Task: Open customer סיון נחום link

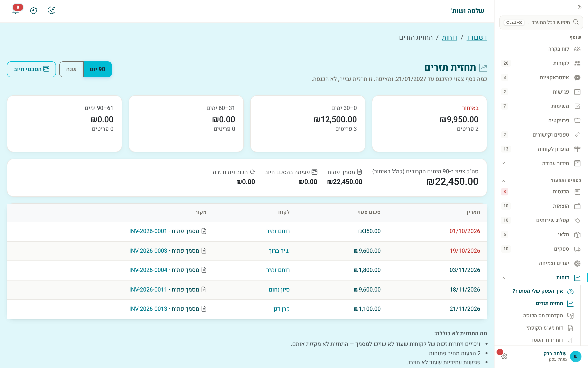Action: click(x=279, y=290)
